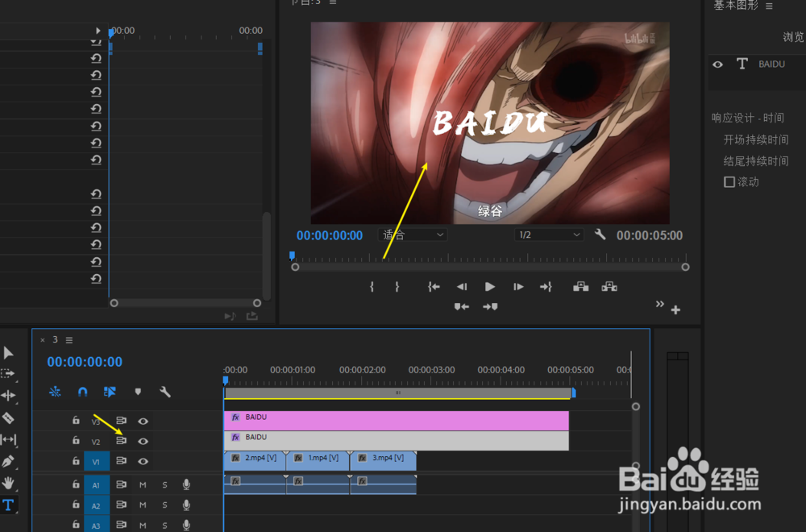806x532 pixels.
Task: Select the 2.mp4 video clip
Action: point(255,461)
